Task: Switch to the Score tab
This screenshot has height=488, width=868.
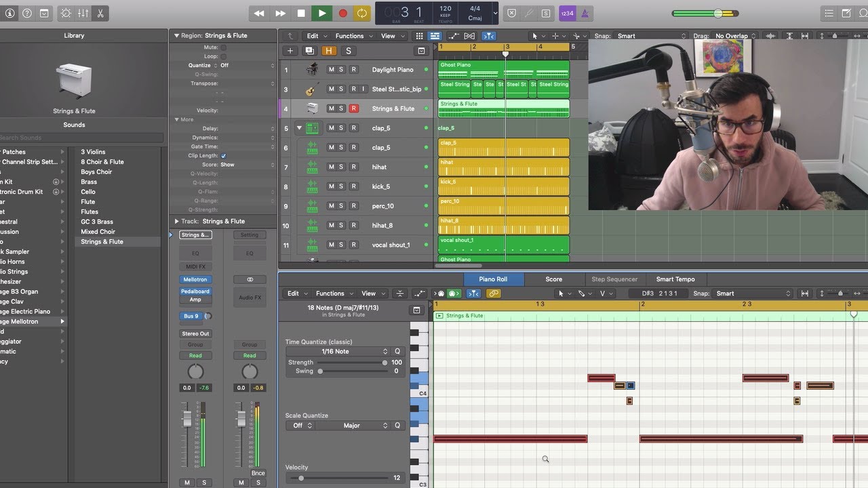Action: 554,279
